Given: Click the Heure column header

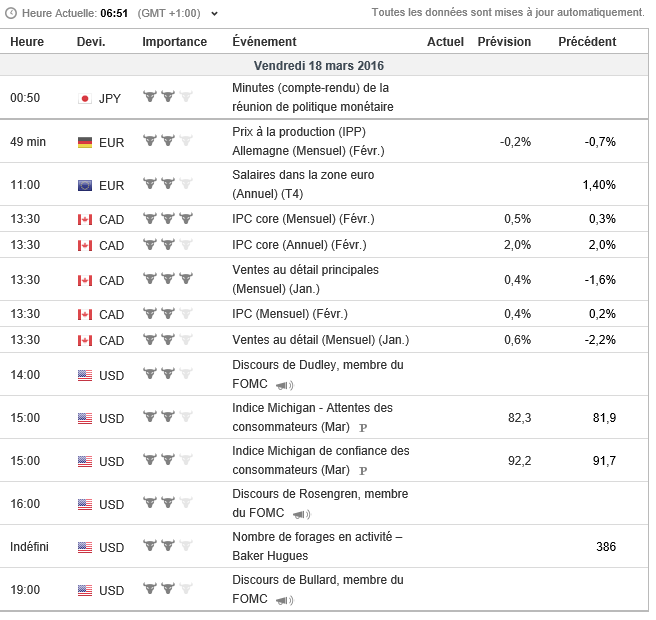Looking at the screenshot, I should tap(27, 42).
